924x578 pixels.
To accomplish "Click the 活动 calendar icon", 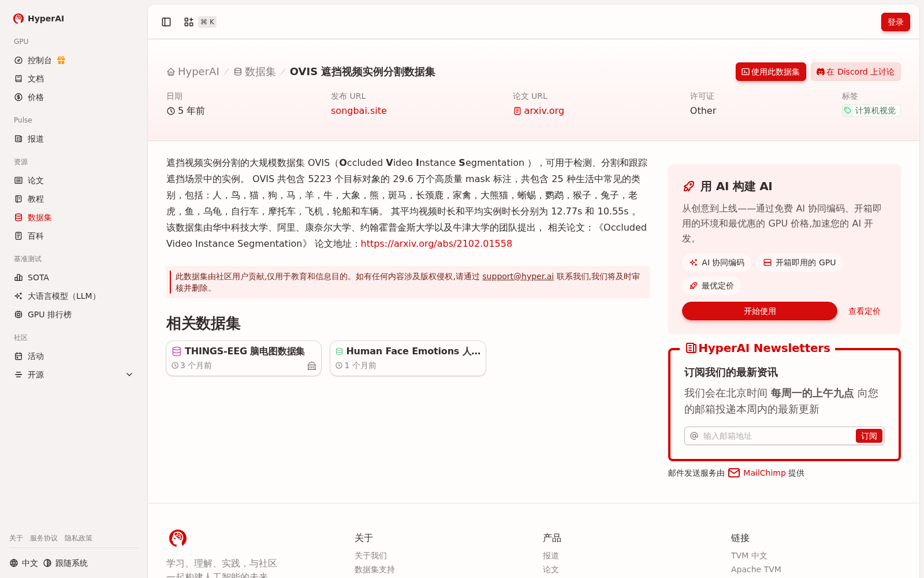I will pyautogui.click(x=18, y=356).
